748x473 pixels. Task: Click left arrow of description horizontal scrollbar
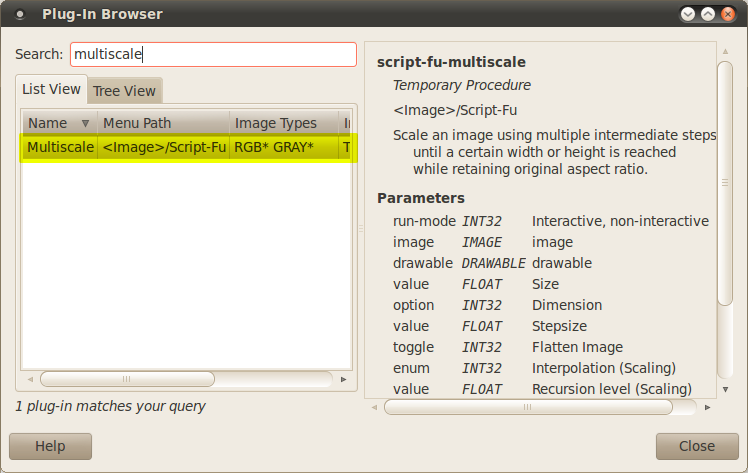tap(374, 407)
